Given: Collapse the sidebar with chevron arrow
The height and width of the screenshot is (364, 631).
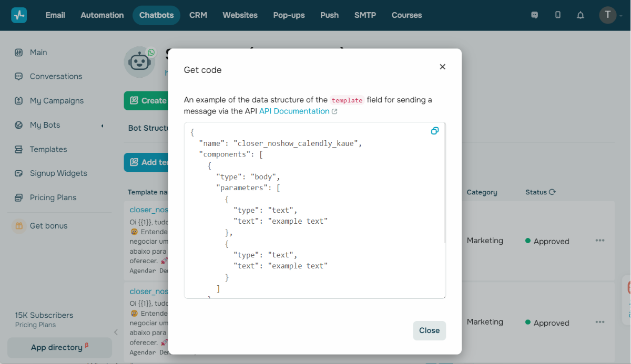Looking at the screenshot, I should (x=116, y=332).
